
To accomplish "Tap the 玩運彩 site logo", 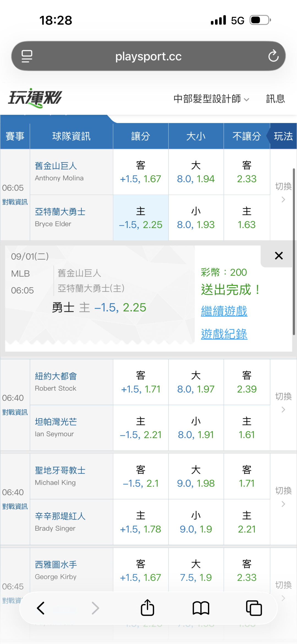I will coord(35,98).
